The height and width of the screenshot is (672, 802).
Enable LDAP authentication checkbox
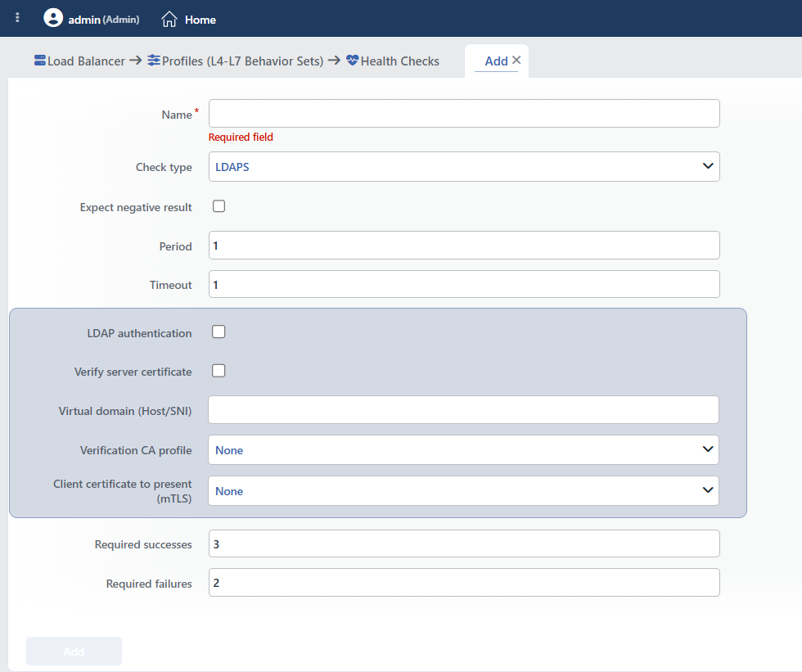(x=219, y=332)
